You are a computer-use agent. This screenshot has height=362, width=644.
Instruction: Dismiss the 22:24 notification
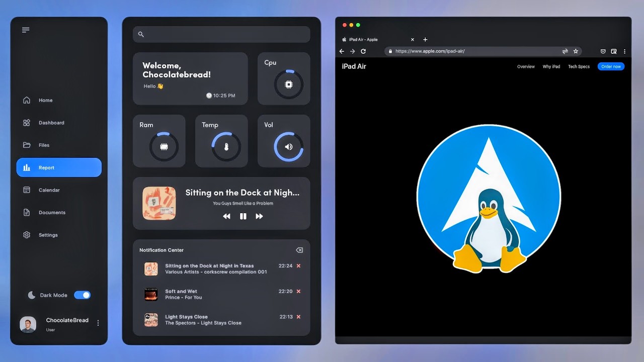coord(298,266)
